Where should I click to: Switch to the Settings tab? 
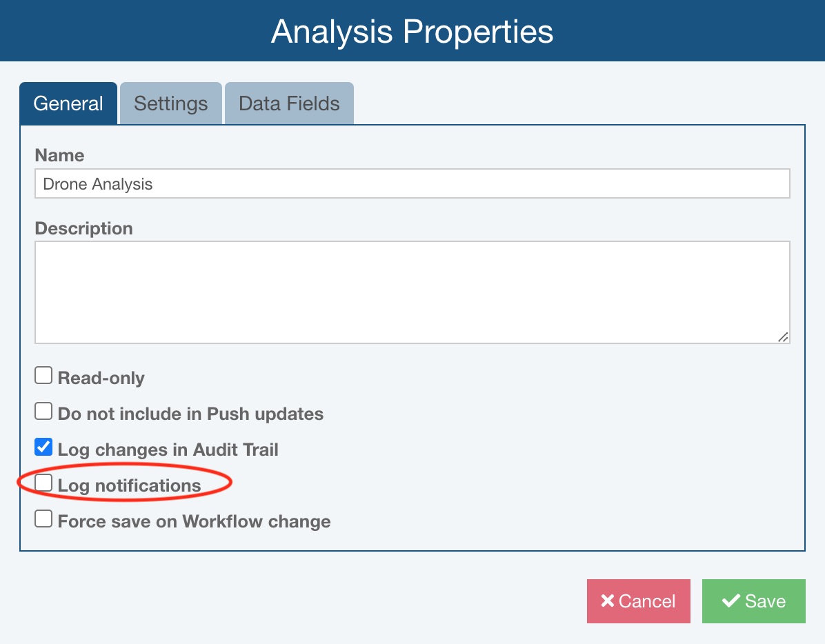170,103
